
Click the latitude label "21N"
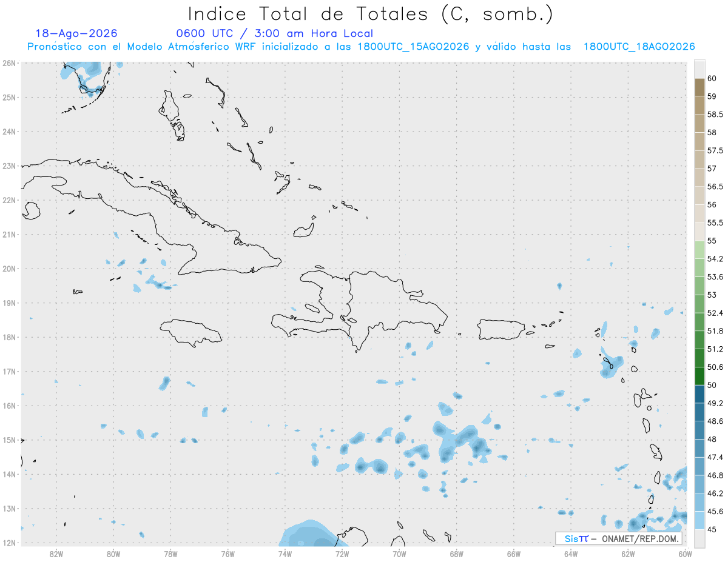point(9,235)
